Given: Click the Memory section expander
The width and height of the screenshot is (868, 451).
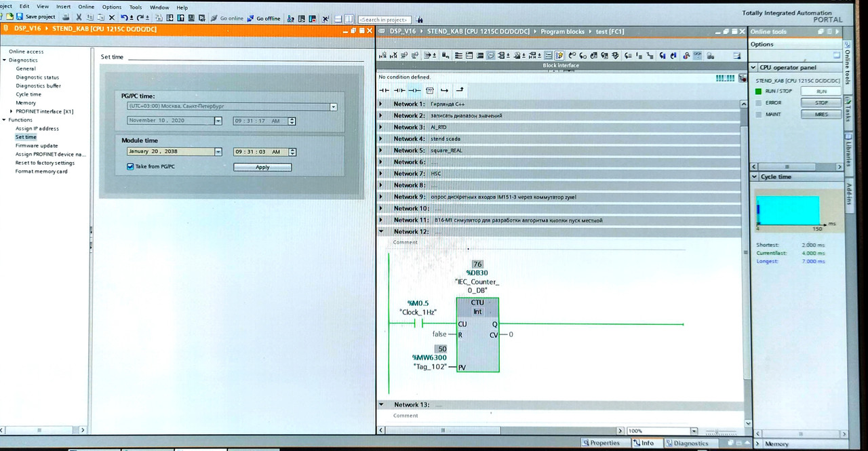Looking at the screenshot, I should [758, 444].
